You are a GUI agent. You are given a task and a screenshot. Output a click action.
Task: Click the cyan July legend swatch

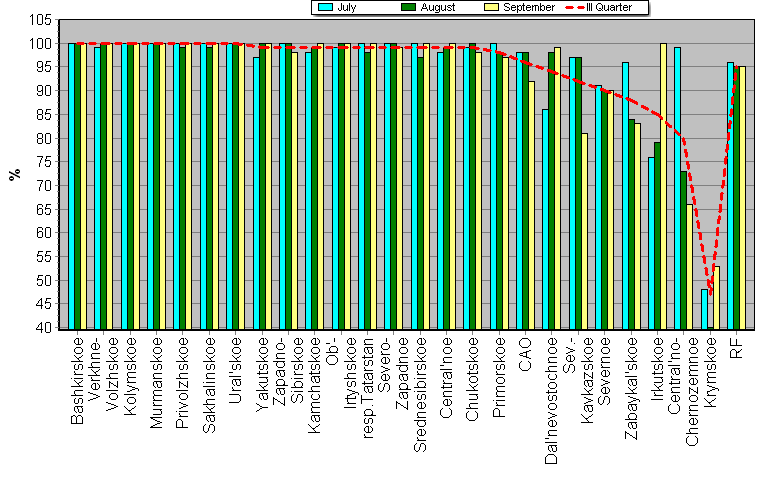[x=325, y=7]
